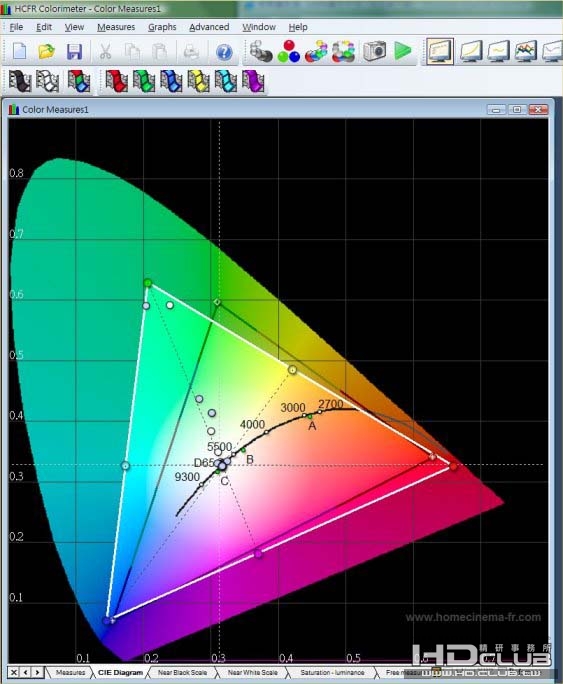Open the Measures menu
Image resolution: width=563 pixels, height=684 pixels.
pos(116,27)
